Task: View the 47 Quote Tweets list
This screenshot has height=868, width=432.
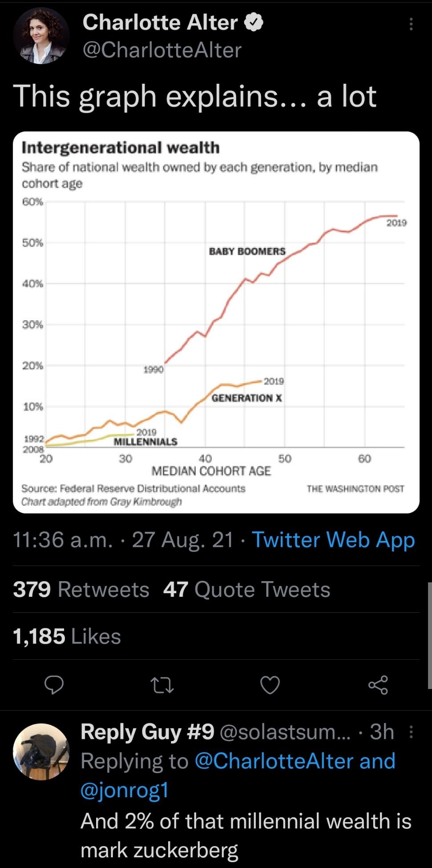Action: click(x=246, y=590)
